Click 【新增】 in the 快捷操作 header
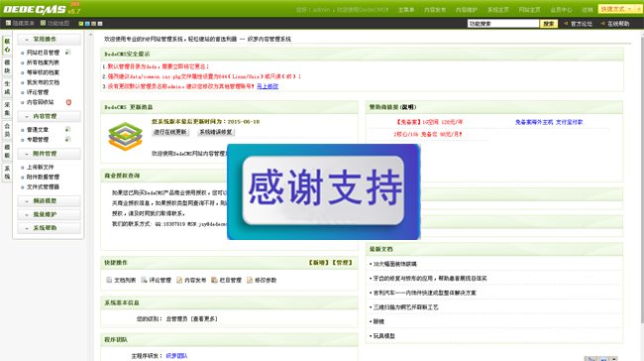This screenshot has width=644, height=361. pyautogui.click(x=319, y=263)
